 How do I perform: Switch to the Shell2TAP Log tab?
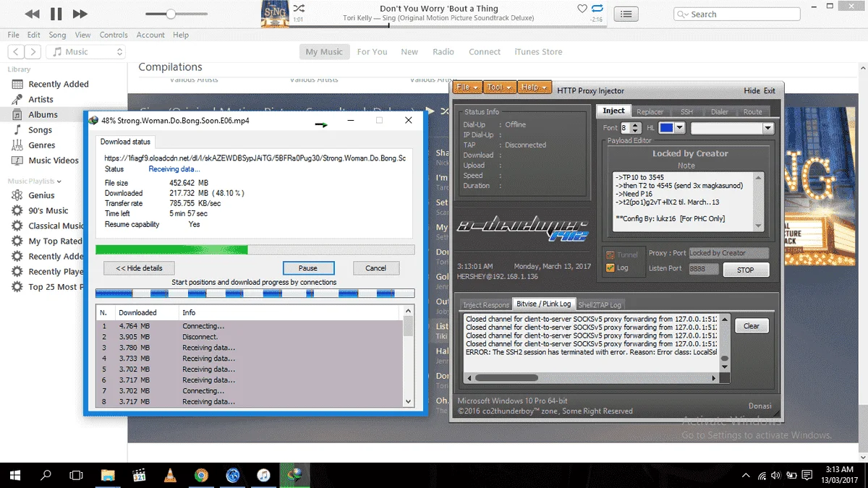[x=600, y=304]
